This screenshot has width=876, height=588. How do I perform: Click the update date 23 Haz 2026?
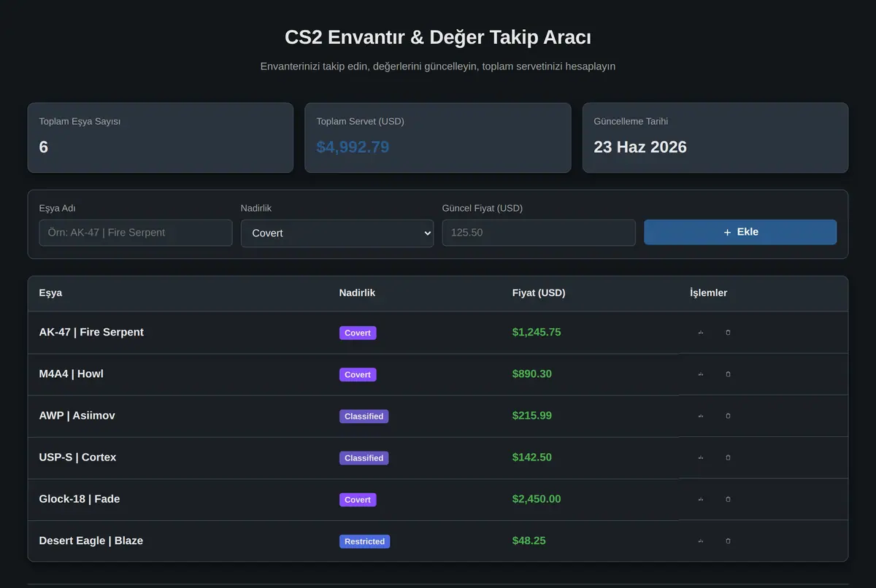pos(640,147)
